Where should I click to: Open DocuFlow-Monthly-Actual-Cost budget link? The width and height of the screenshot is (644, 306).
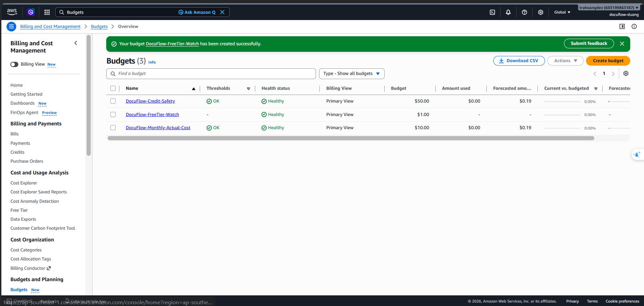pyautogui.click(x=158, y=128)
